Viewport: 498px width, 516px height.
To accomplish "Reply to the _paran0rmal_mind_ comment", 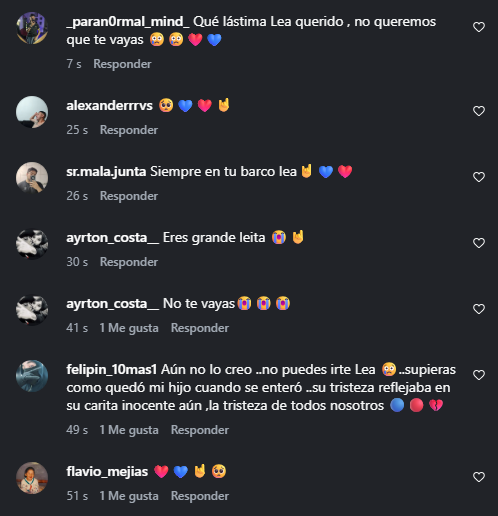I will click(x=122, y=64).
